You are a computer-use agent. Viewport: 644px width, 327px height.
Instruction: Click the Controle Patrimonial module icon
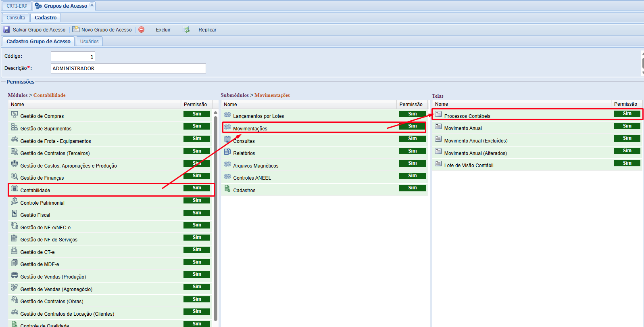point(15,201)
